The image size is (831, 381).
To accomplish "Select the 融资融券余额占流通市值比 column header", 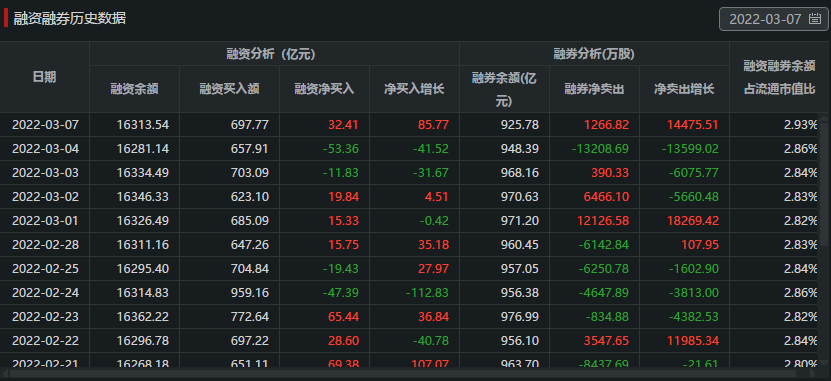I will (x=780, y=77).
